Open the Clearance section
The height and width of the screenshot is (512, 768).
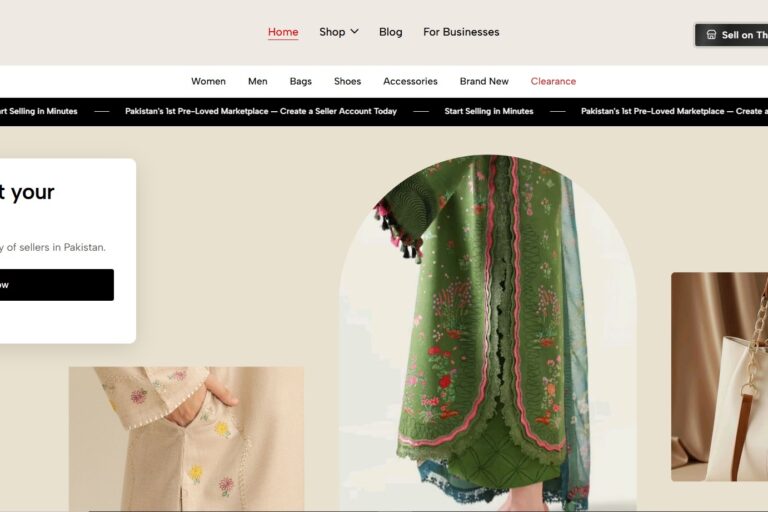point(553,81)
